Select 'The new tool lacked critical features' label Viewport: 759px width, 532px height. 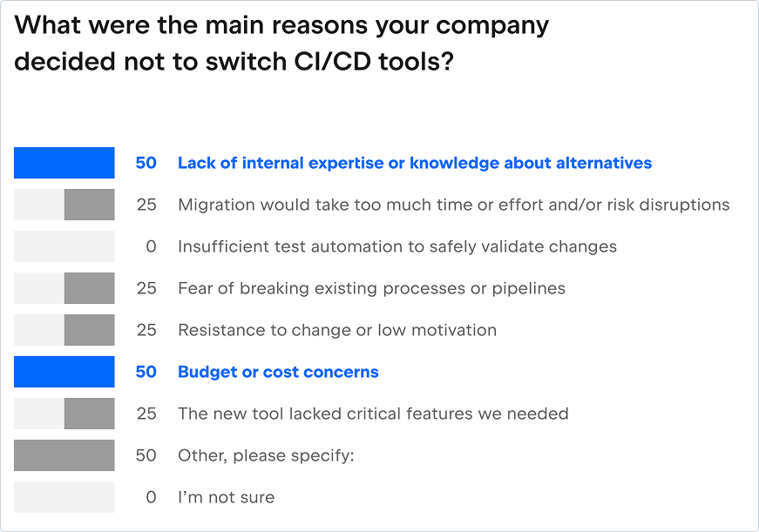tap(373, 414)
